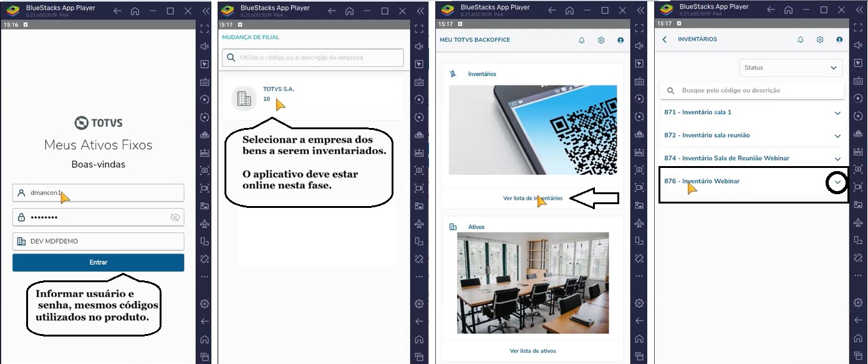
Task: Click the eco eraser icon in Mudança de Filial sidebar
Action: click(419, 258)
